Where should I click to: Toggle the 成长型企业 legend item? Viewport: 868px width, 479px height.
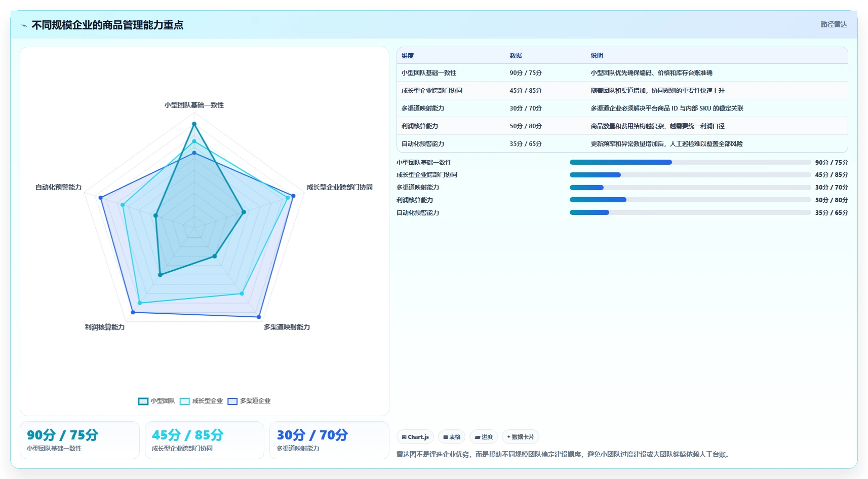pyautogui.click(x=201, y=401)
